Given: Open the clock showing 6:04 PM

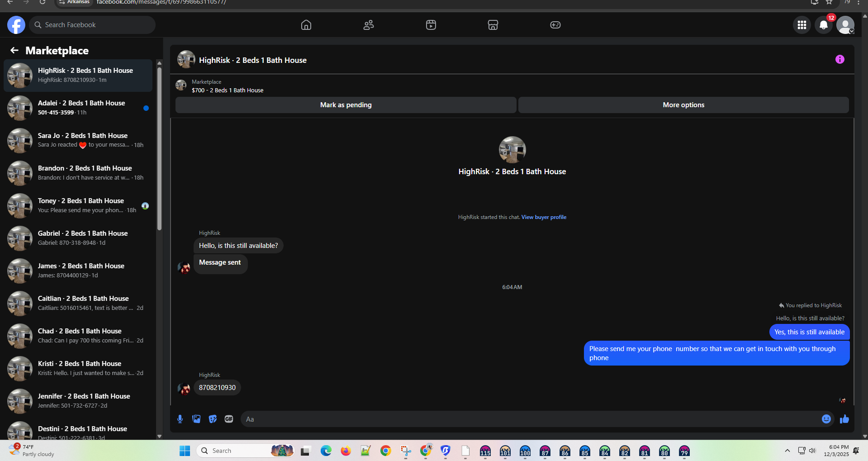Looking at the screenshot, I should coord(836,451).
